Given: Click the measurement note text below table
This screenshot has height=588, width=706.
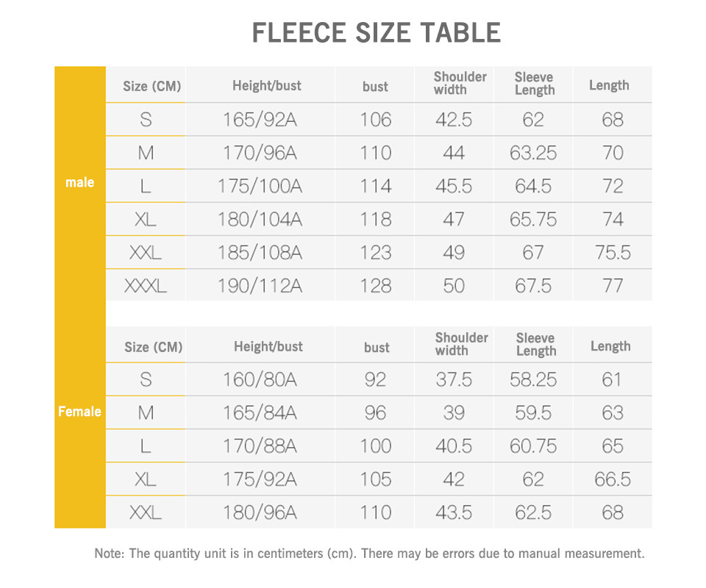Looking at the screenshot, I should [x=369, y=553].
